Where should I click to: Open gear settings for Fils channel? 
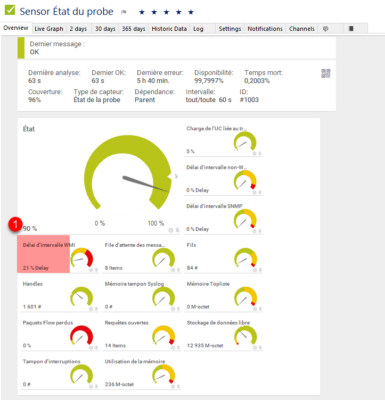pyautogui.click(x=255, y=270)
